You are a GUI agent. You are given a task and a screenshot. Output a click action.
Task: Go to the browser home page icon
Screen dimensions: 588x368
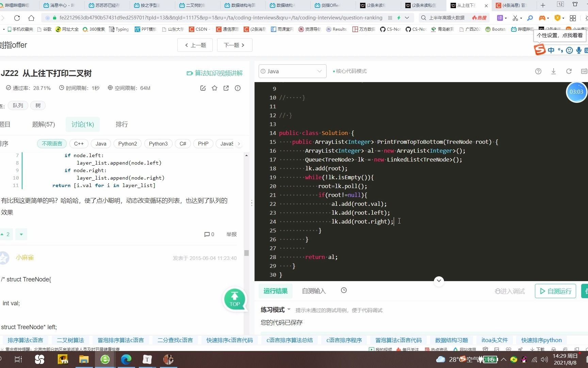(31, 18)
